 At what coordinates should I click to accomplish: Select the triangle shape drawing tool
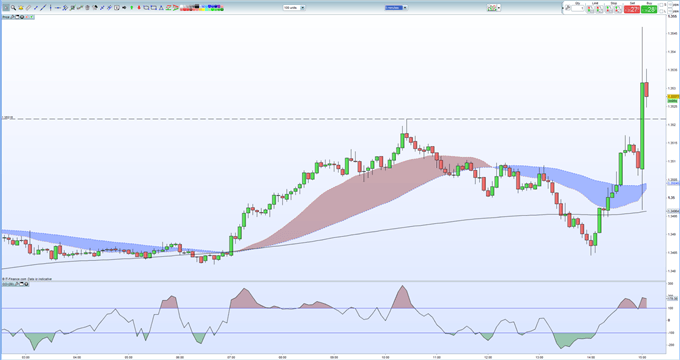tap(161, 7)
